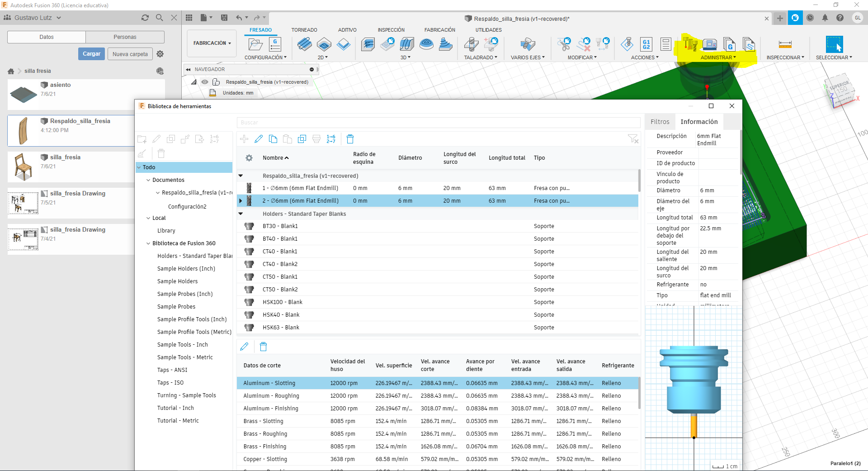Open the VARIOS EJES dropdown

[528, 57]
